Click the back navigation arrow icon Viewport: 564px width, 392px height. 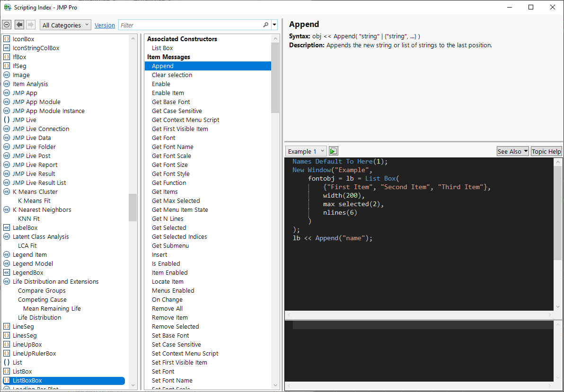point(18,24)
